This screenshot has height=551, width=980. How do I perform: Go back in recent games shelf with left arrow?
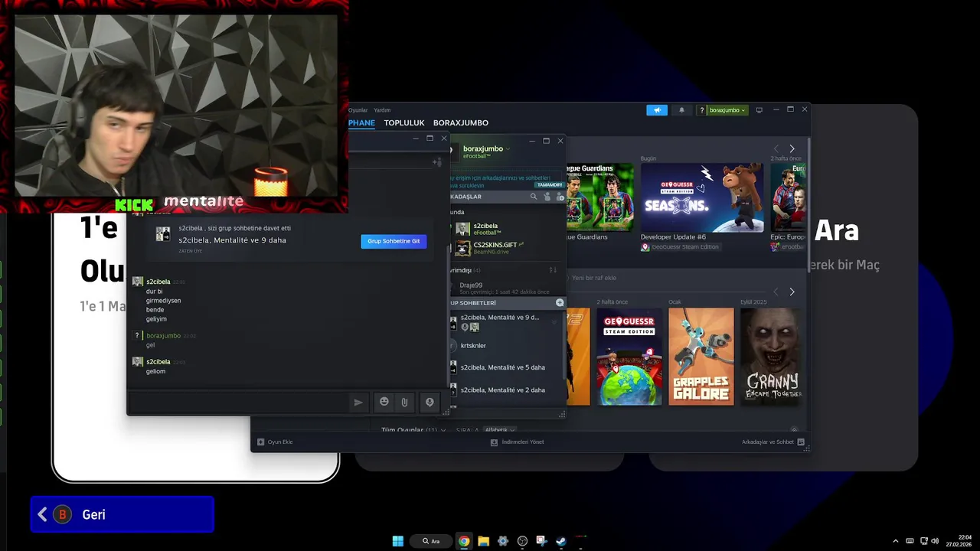[x=776, y=292]
